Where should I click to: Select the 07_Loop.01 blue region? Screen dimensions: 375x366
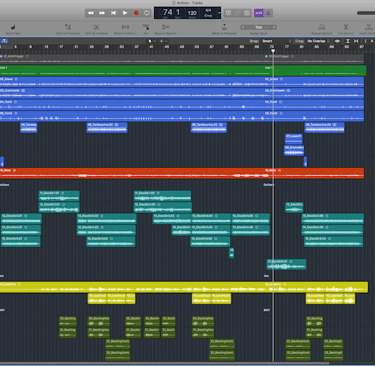click(x=294, y=139)
